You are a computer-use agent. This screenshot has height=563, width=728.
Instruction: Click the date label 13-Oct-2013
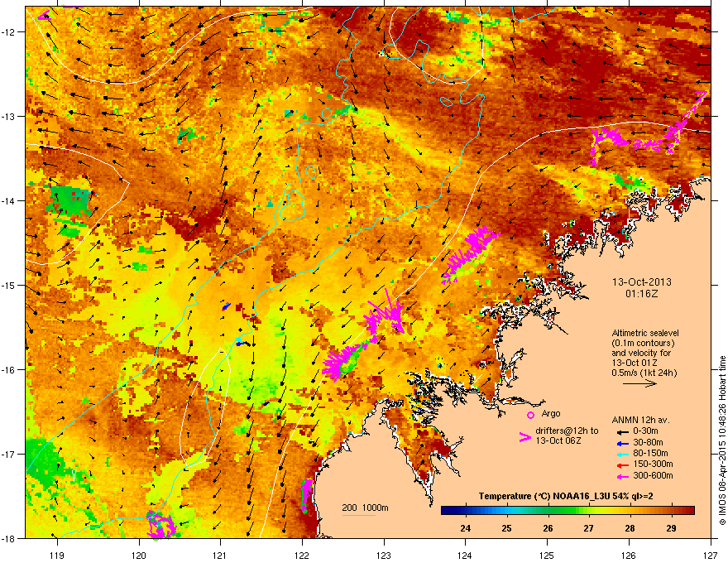coord(642,282)
